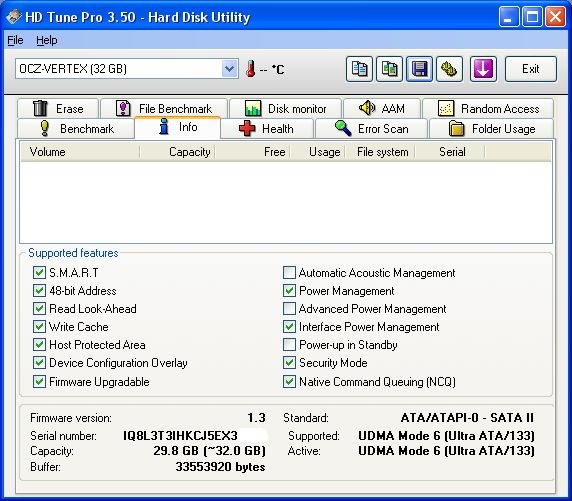Toggle the Host Protected Area checkbox
This screenshot has width=572, height=501.
point(39,344)
